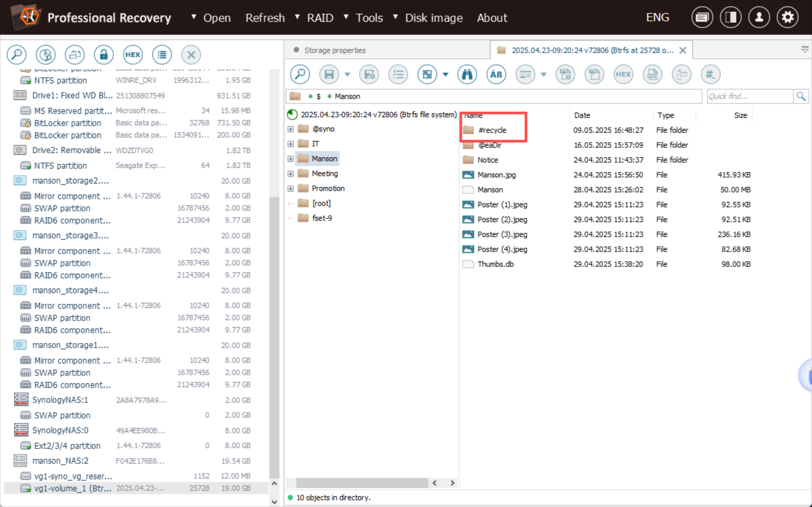This screenshot has height=507, width=812.
Task: Select Drive2: Removable in storage list
Action: click(72, 150)
